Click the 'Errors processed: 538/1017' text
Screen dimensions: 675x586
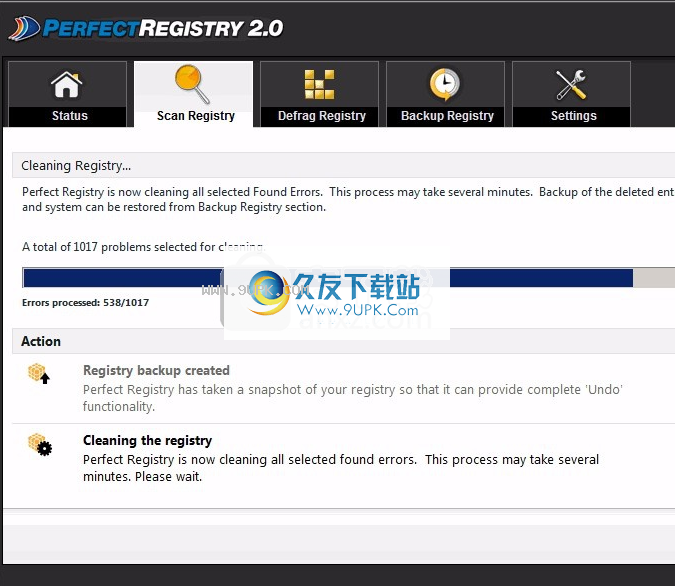[86, 303]
